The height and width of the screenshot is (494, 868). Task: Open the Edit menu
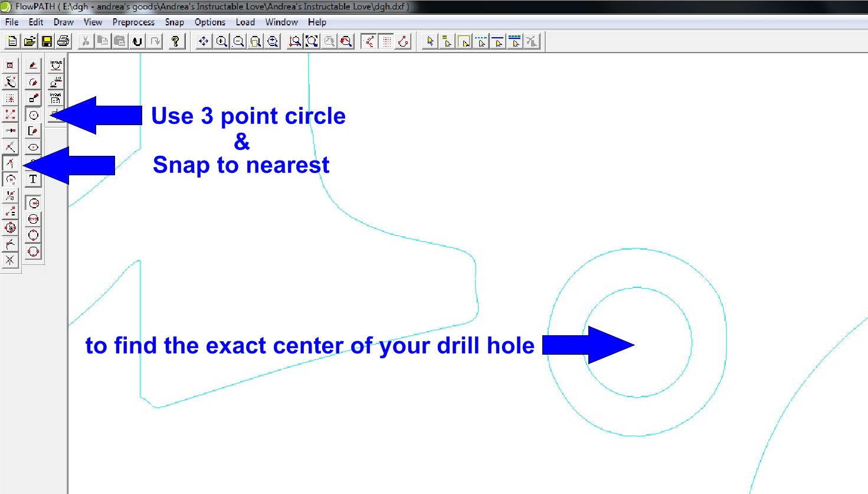point(36,22)
